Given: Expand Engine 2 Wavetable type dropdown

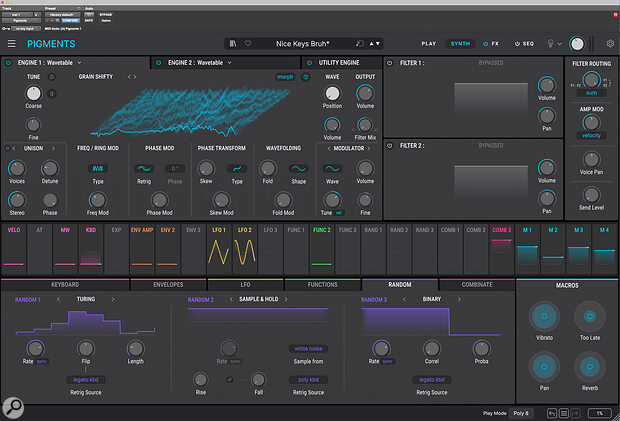Looking at the screenshot, I should [230, 63].
